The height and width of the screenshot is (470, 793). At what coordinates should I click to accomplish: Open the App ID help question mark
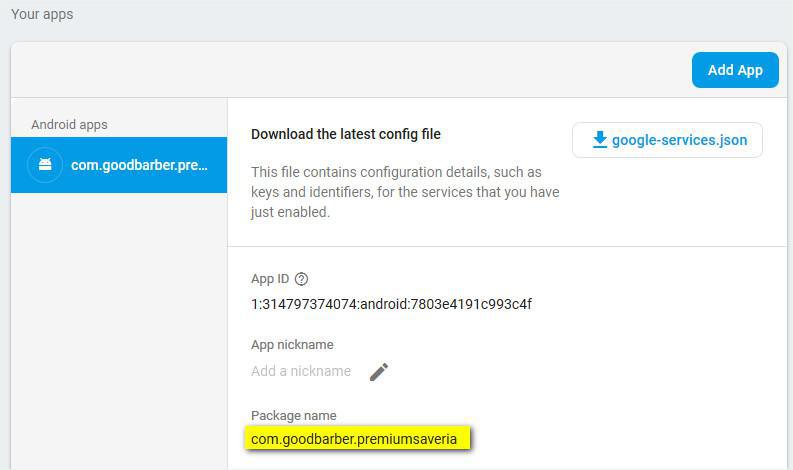[x=302, y=279]
